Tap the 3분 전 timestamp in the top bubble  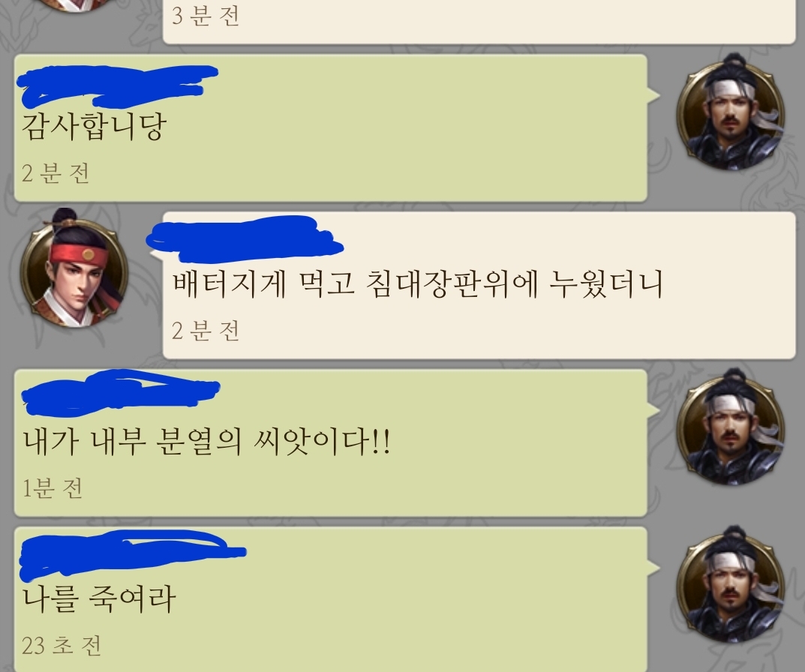point(206,16)
